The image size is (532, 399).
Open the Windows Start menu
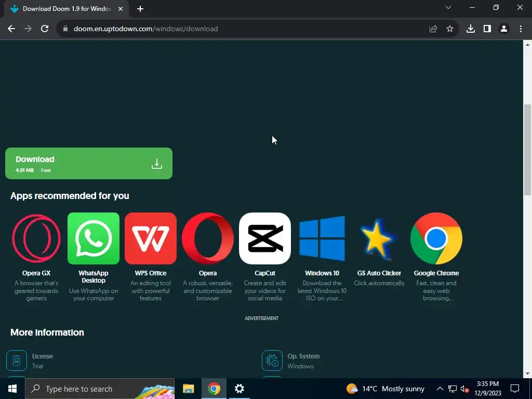12,389
